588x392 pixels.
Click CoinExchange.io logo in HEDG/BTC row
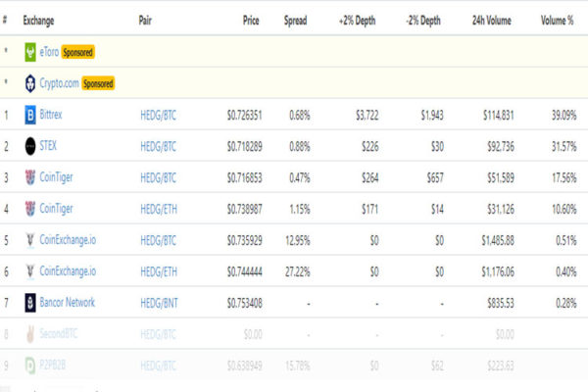[30, 240]
